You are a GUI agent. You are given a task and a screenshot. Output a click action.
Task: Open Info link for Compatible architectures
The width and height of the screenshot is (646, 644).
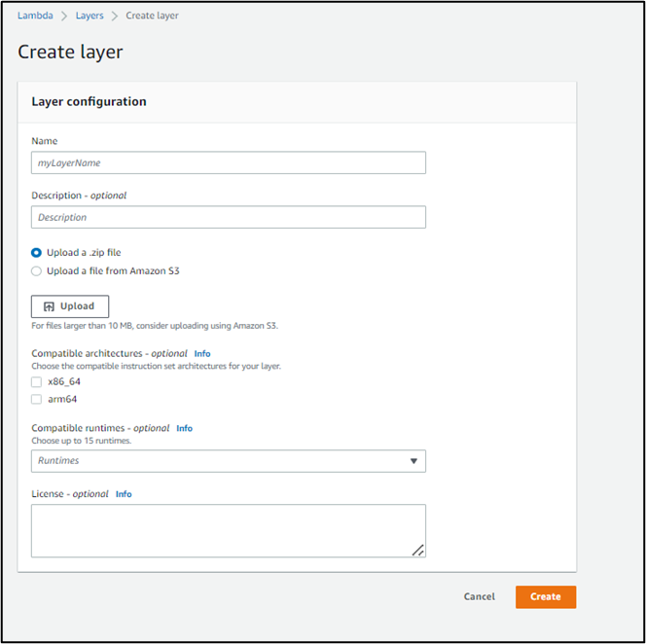201,353
